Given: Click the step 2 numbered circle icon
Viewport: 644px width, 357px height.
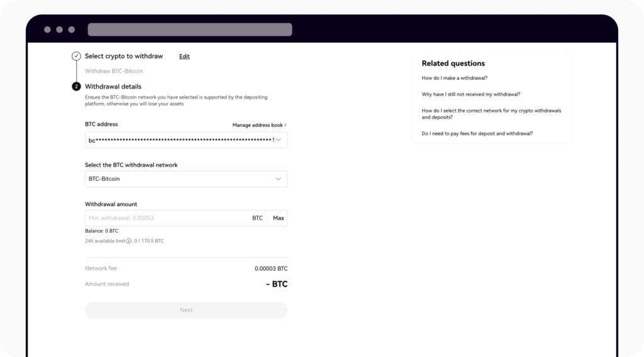Looking at the screenshot, I should tap(76, 87).
